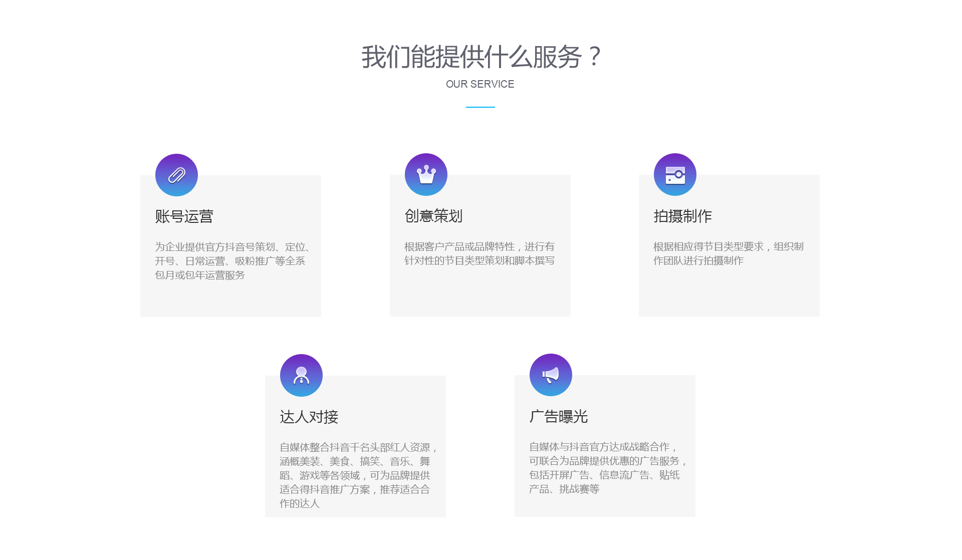Viewport: 962px width, 560px height.
Task: Click the 拍摄制作 description text
Action: [x=728, y=253]
